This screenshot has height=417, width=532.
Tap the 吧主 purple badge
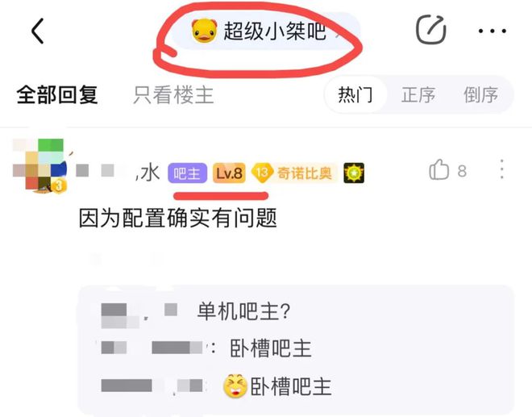[187, 173]
